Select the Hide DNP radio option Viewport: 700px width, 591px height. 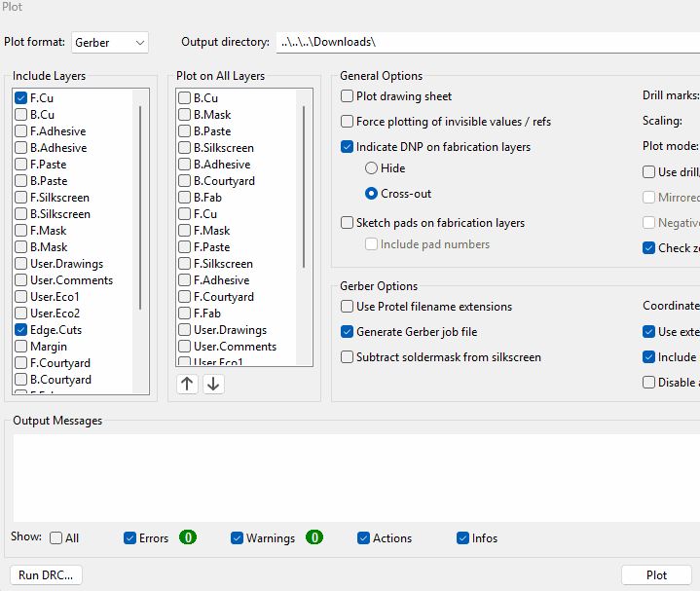[371, 168]
